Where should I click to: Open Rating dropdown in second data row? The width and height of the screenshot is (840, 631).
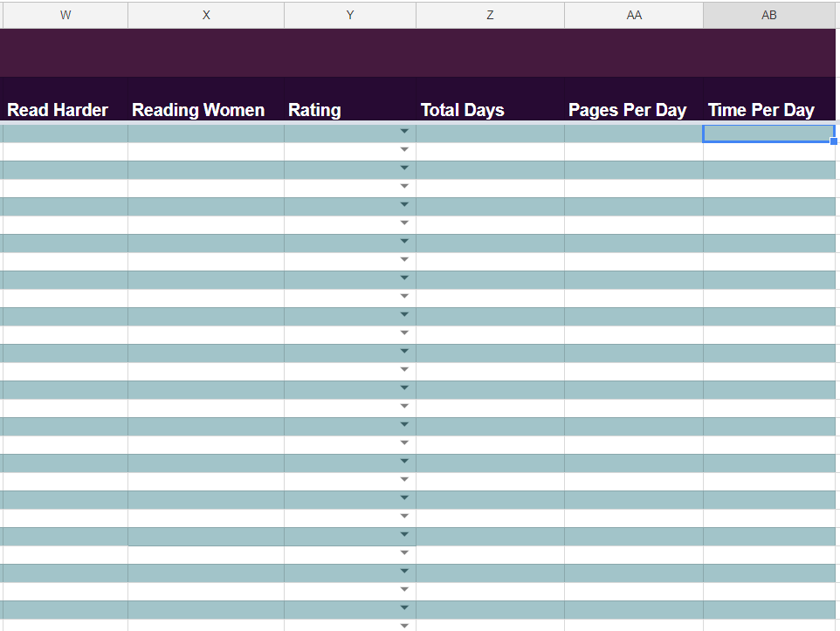(404, 149)
